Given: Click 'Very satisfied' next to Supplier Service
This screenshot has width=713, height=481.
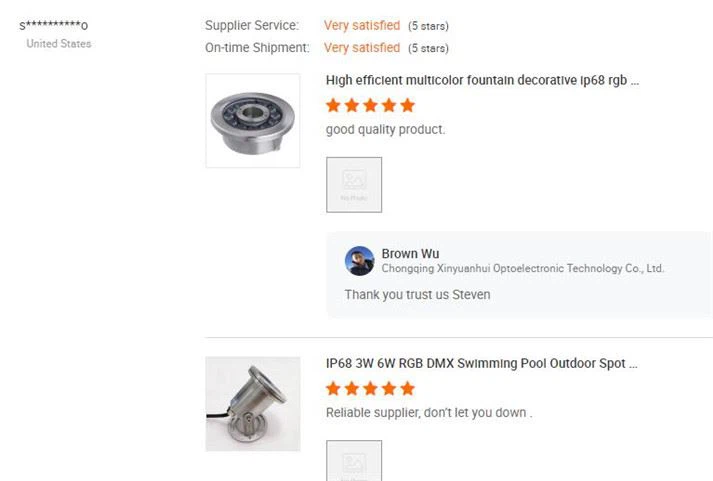Looking at the screenshot, I should tap(362, 25).
